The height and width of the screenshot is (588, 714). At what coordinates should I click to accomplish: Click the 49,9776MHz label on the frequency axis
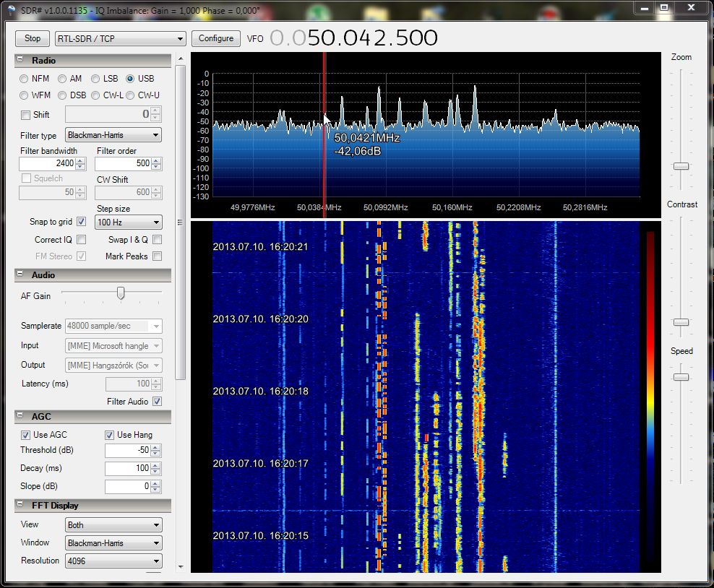[x=253, y=207]
